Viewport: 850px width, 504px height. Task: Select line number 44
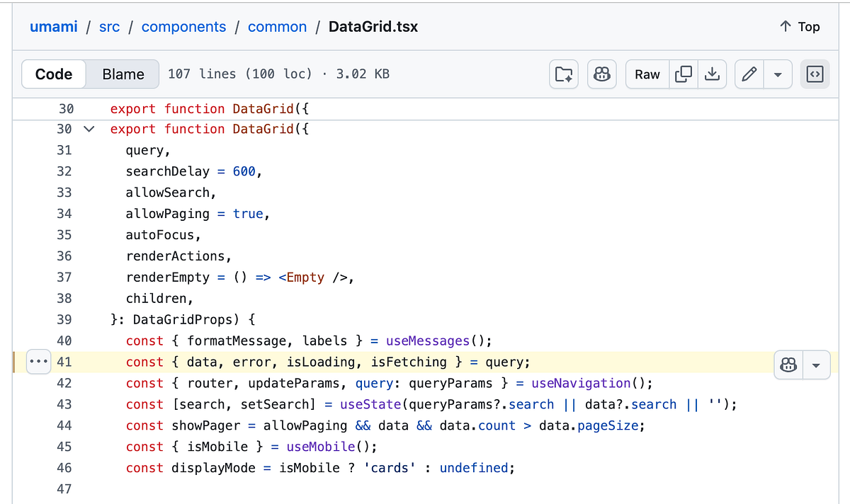[x=64, y=426]
